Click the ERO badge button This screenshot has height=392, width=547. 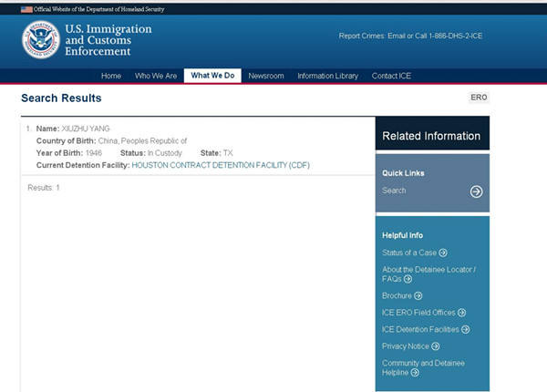pyautogui.click(x=479, y=98)
